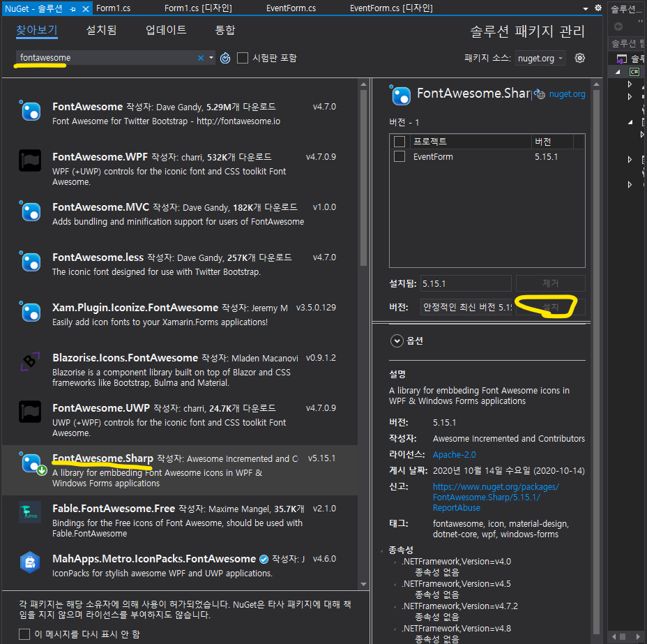The image size is (647, 644).
Task: Collapse .NETFramework v4.7.2 dependency node
Action: [396, 606]
